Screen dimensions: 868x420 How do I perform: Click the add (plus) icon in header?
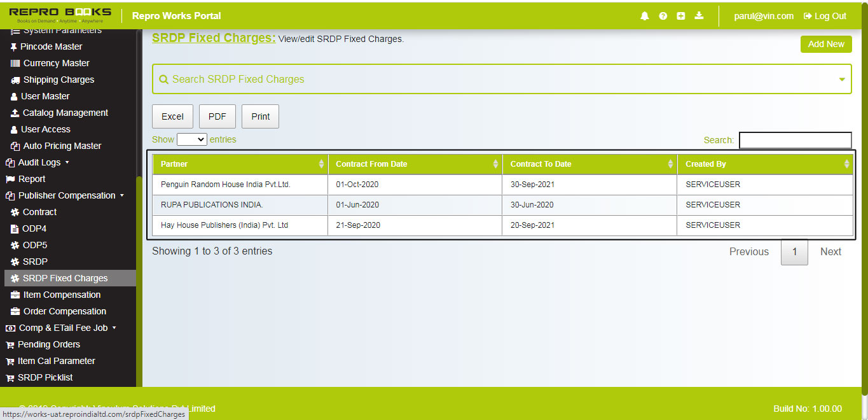[680, 16]
